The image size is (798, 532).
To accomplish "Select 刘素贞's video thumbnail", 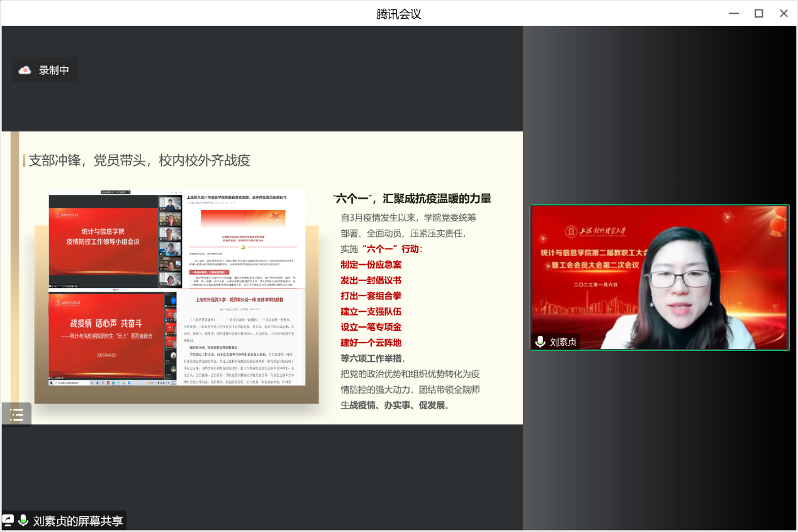I will tap(659, 277).
